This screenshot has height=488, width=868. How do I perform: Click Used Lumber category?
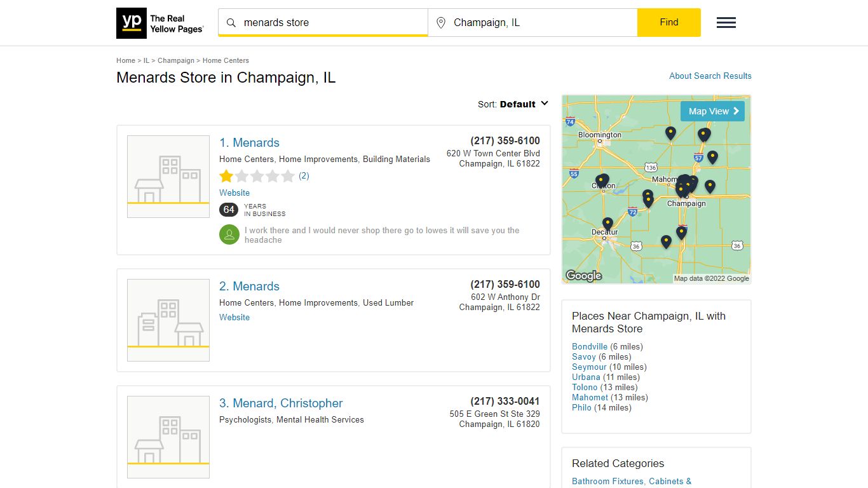388,303
